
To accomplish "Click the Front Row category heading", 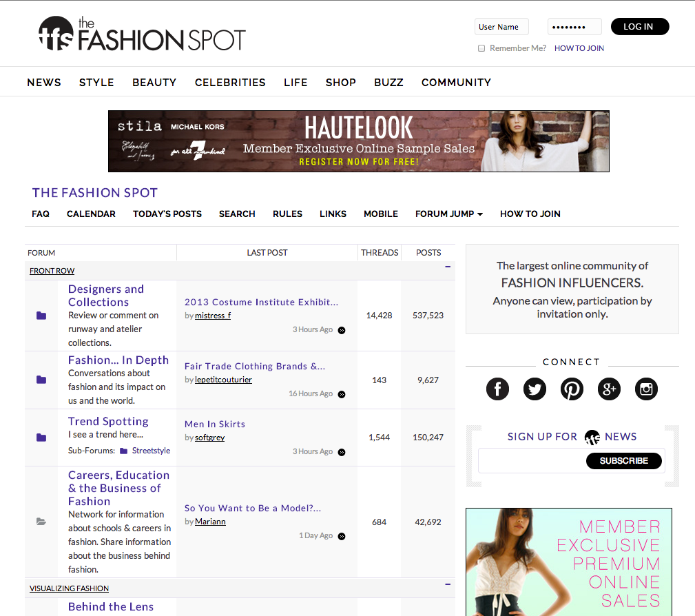I will (52, 271).
